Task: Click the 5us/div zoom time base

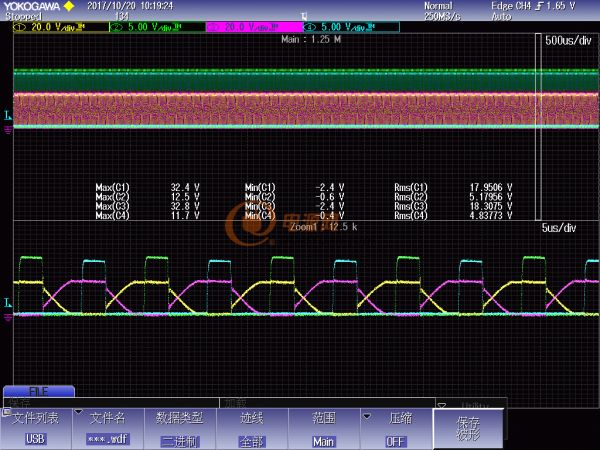Action: [559, 228]
